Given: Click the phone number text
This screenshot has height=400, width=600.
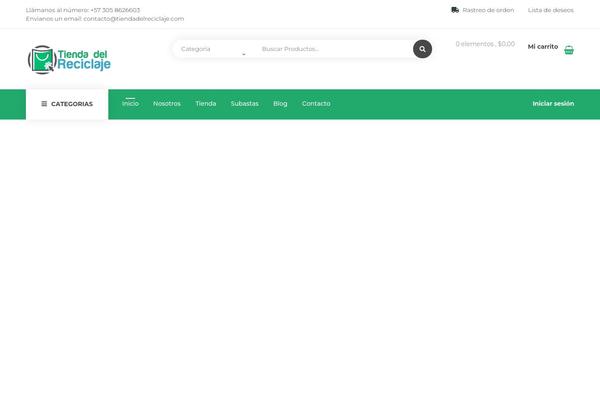Looking at the screenshot, I should [115, 10].
